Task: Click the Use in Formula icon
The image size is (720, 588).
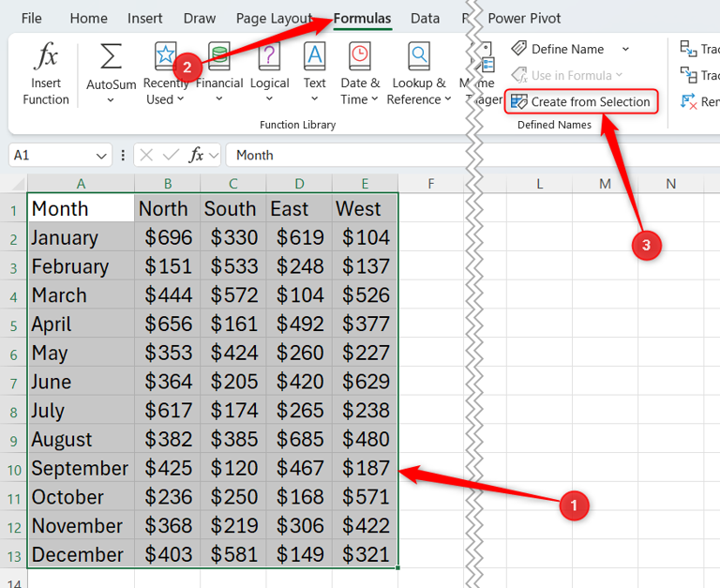Action: pyautogui.click(x=519, y=75)
